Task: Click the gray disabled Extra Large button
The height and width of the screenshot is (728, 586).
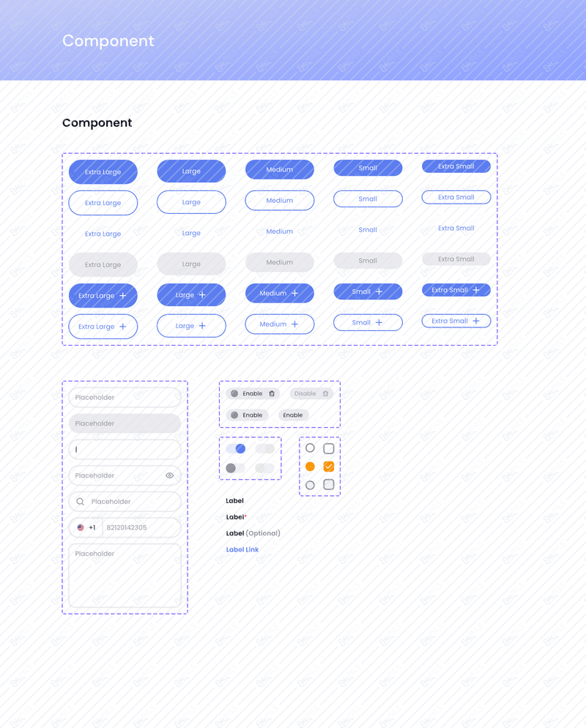Action: (103, 264)
